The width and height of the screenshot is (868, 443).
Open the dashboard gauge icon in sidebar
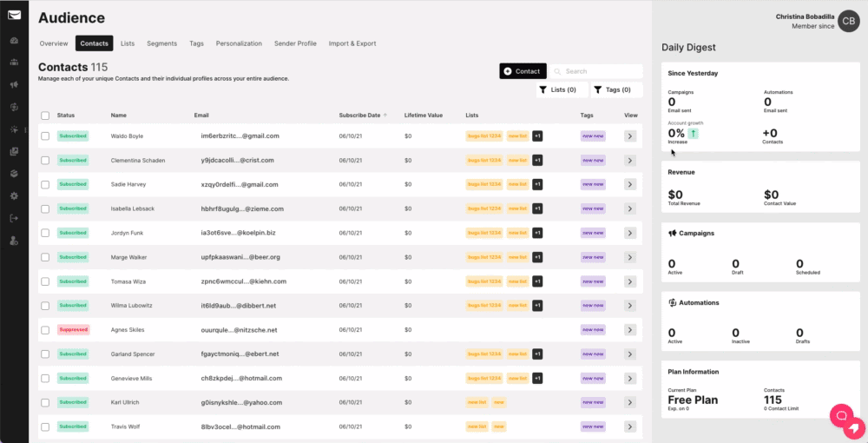[x=14, y=40]
